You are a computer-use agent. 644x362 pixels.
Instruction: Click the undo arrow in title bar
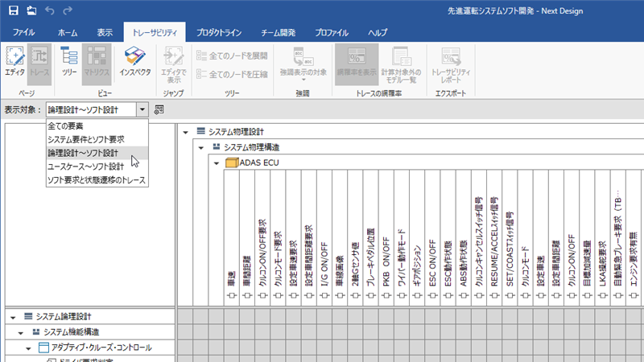point(52,10)
